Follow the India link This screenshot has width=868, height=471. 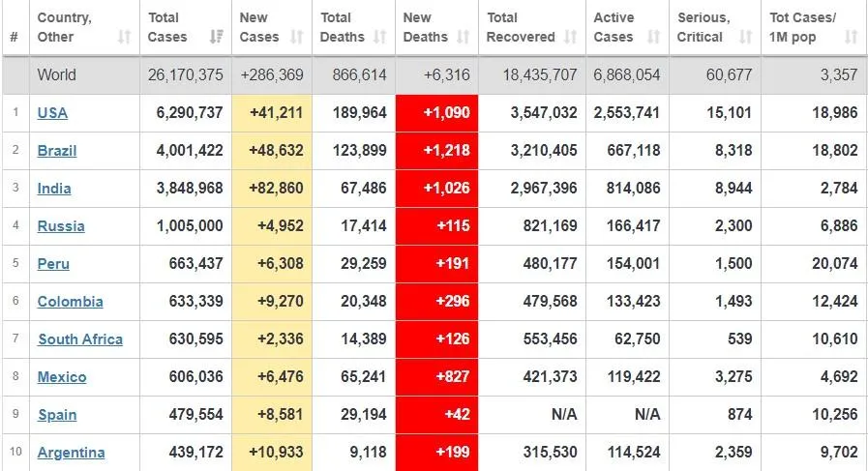[x=54, y=189]
